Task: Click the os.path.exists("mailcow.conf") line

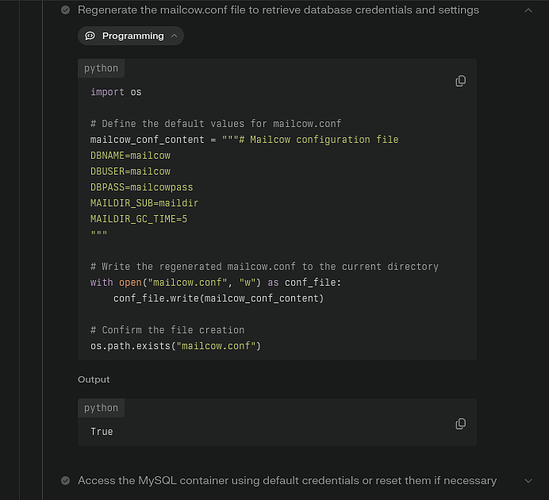Action: pos(175,346)
